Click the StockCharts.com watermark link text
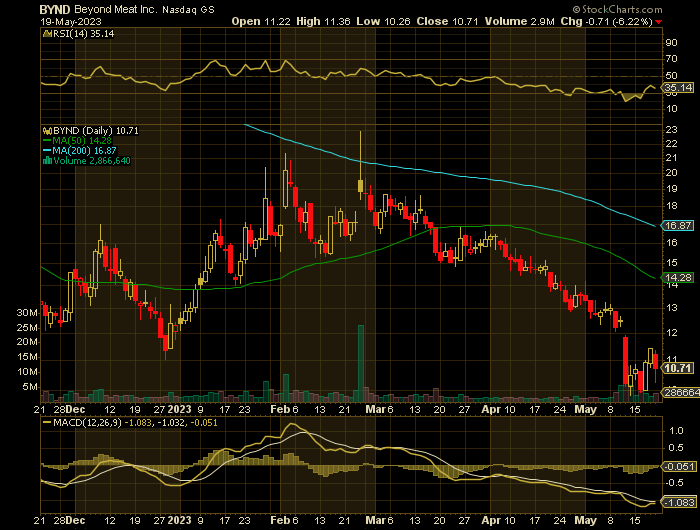The width and height of the screenshot is (700, 530). pyautogui.click(x=621, y=9)
